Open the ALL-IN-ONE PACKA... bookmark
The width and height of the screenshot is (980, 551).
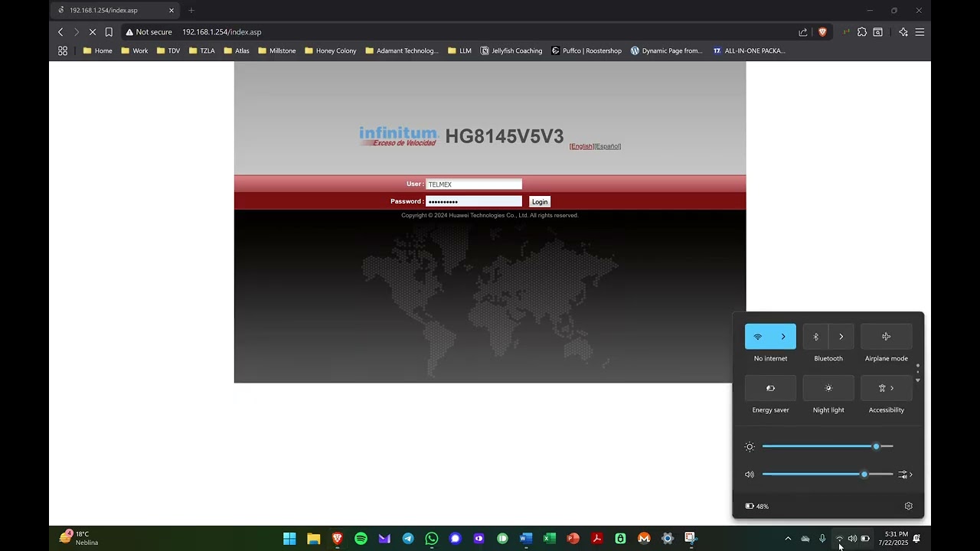pos(749,51)
